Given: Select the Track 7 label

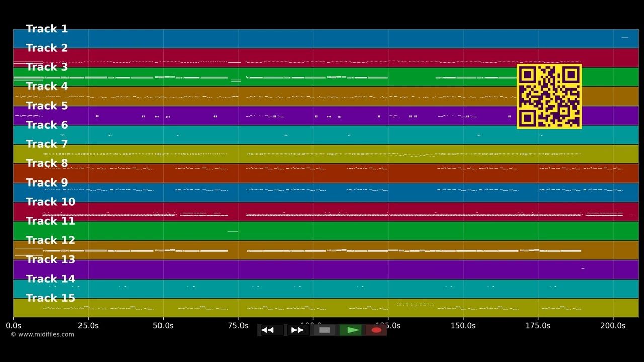Looking at the screenshot, I should point(47,144).
